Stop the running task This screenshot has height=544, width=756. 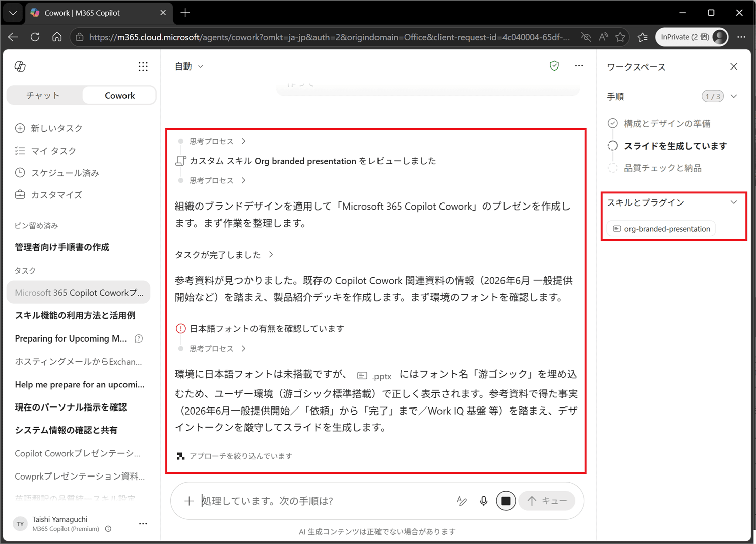tap(506, 501)
